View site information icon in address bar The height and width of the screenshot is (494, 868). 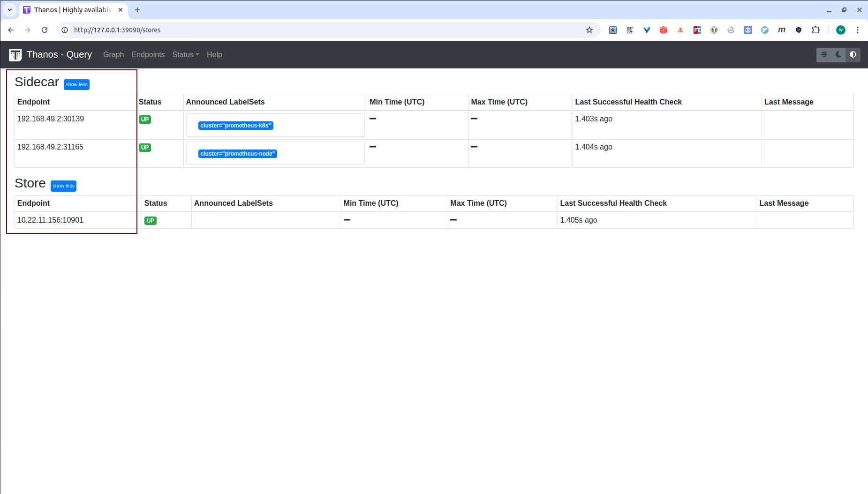pos(65,30)
